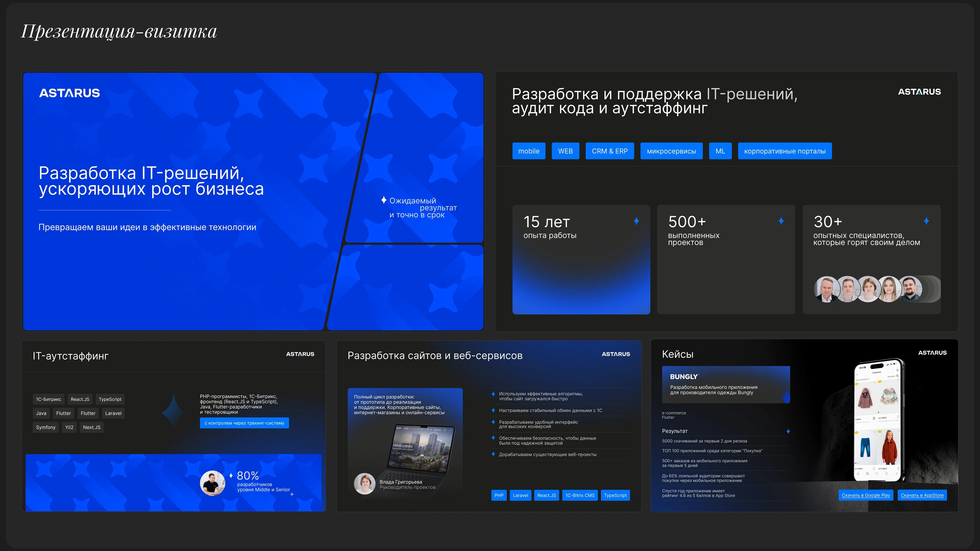Click the Кейсы heading
The image size is (980, 551).
(678, 354)
